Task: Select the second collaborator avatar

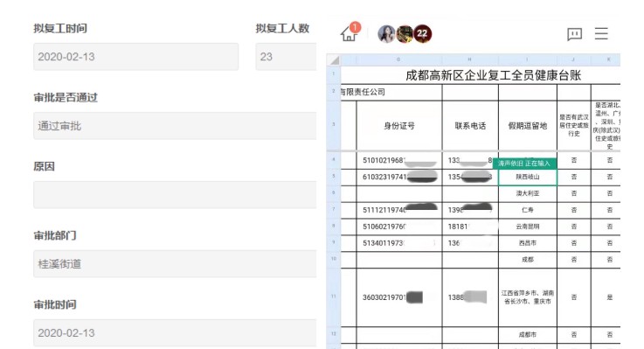Action: click(405, 34)
